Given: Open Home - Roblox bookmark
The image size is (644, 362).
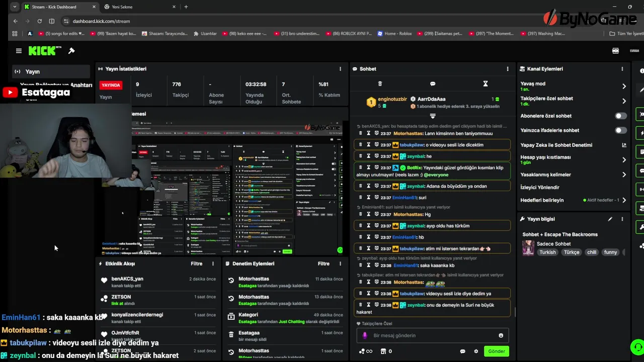Looking at the screenshot, I should tap(393, 34).
